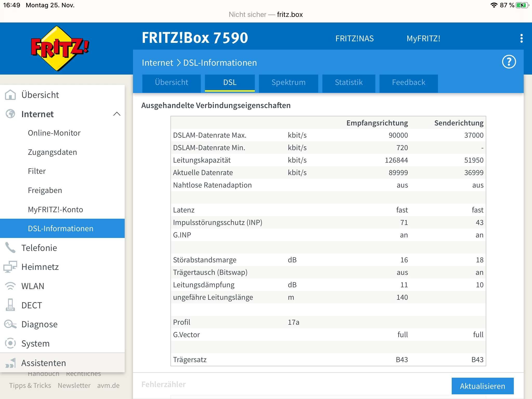Open the Assistenten section
Viewport: 532px width, 399px height.
click(x=43, y=363)
